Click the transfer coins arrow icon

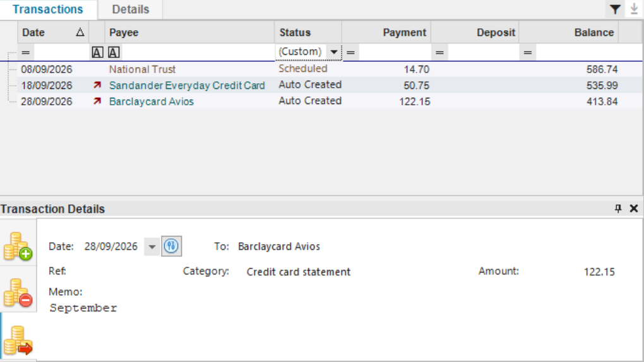coord(18,340)
